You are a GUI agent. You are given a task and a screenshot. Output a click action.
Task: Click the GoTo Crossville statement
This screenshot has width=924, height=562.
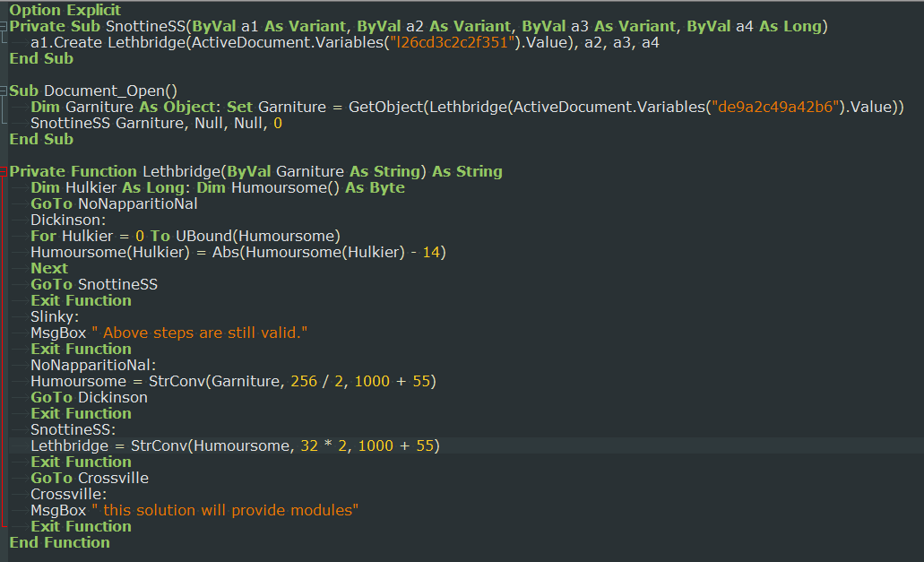pos(89,478)
